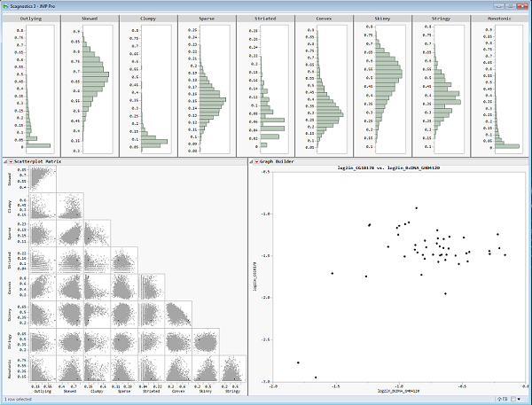Screen dimensions: 532x405
Task: Select Skinny vs Convex scatterplot cell
Action: [x=178, y=315]
